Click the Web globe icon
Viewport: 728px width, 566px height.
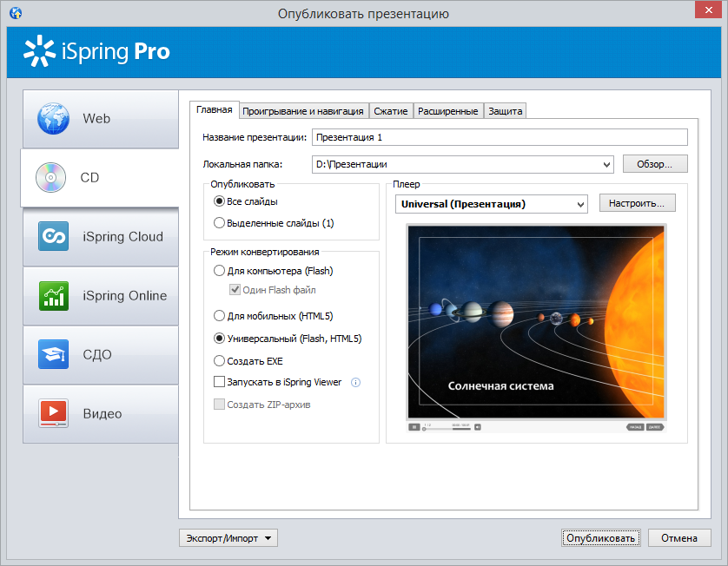click(x=53, y=118)
